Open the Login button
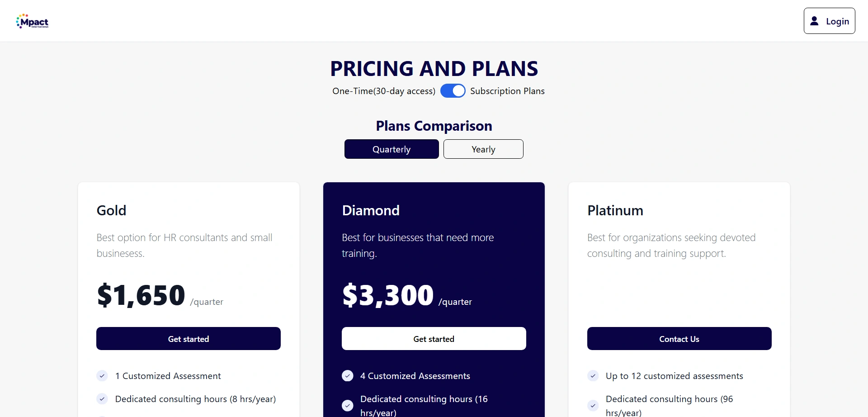 [829, 21]
